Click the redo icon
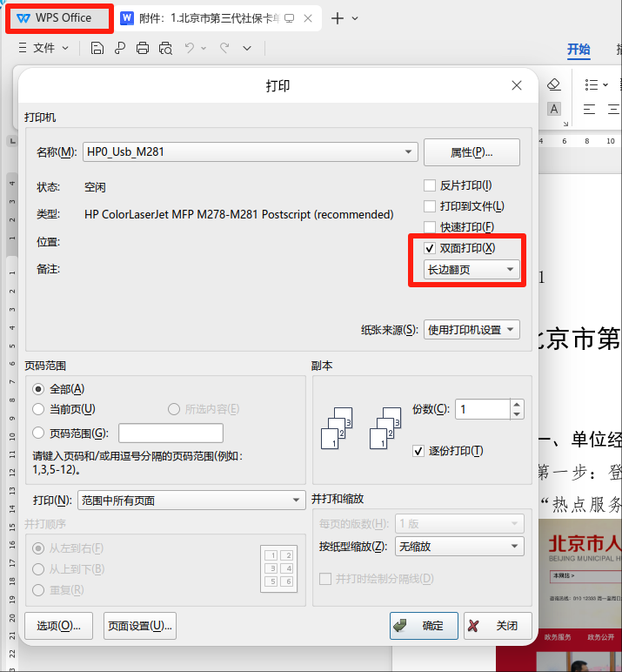This screenshot has height=672, width=622. click(224, 48)
